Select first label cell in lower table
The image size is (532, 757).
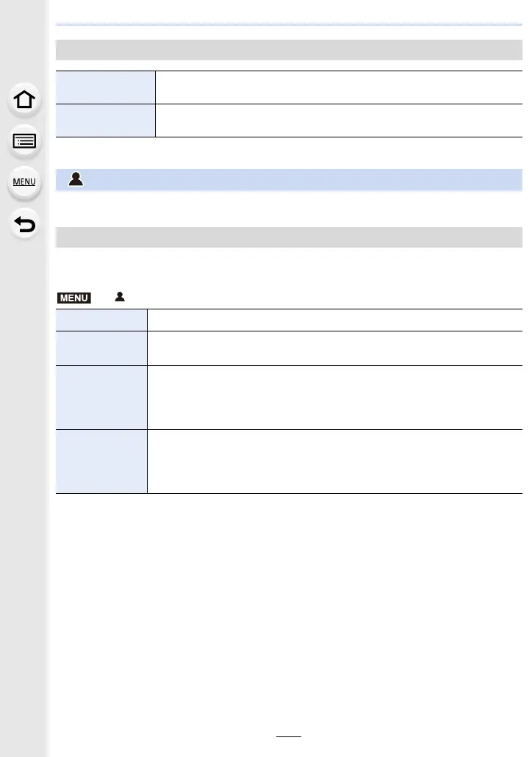(x=101, y=320)
